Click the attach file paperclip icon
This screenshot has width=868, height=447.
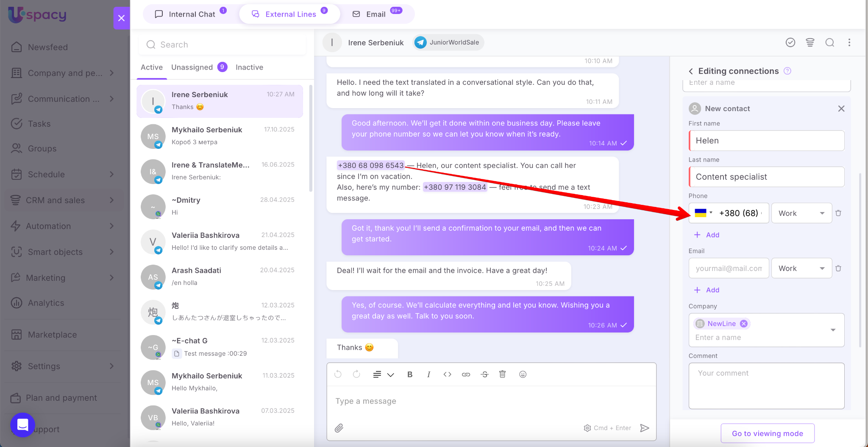tap(339, 428)
